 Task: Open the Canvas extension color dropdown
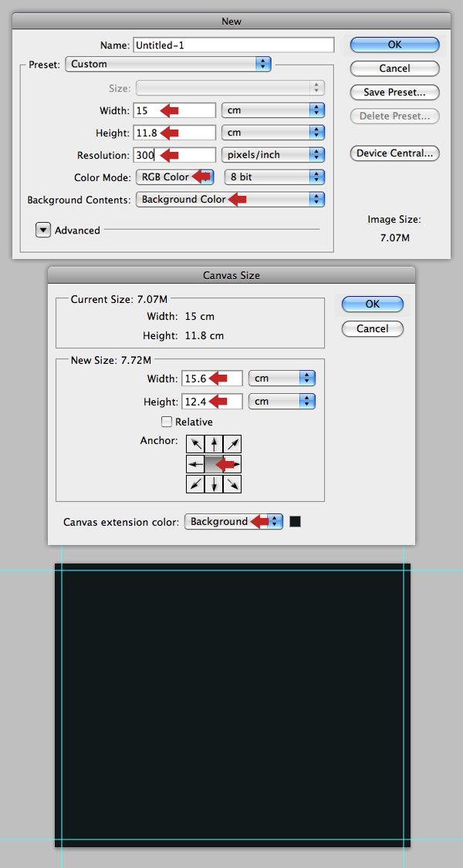click(x=234, y=521)
